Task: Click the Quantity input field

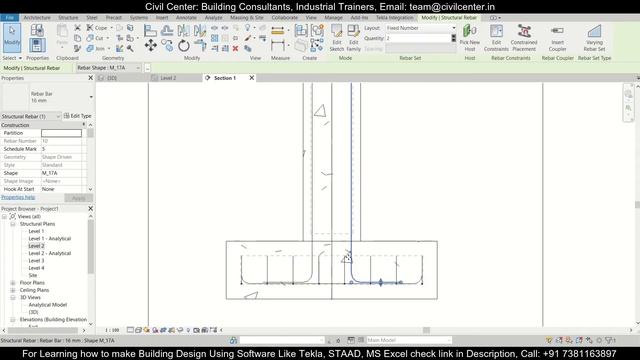Action: pos(418,38)
